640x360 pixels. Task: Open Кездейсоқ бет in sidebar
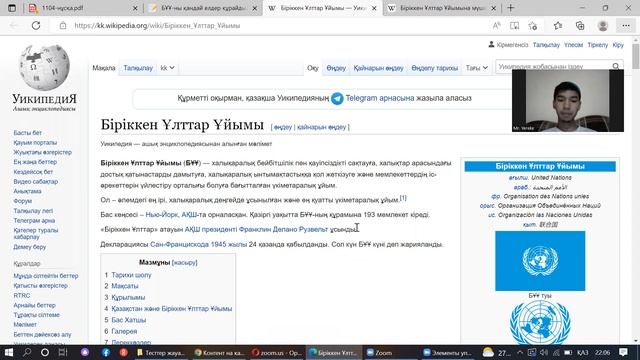tap(33, 172)
